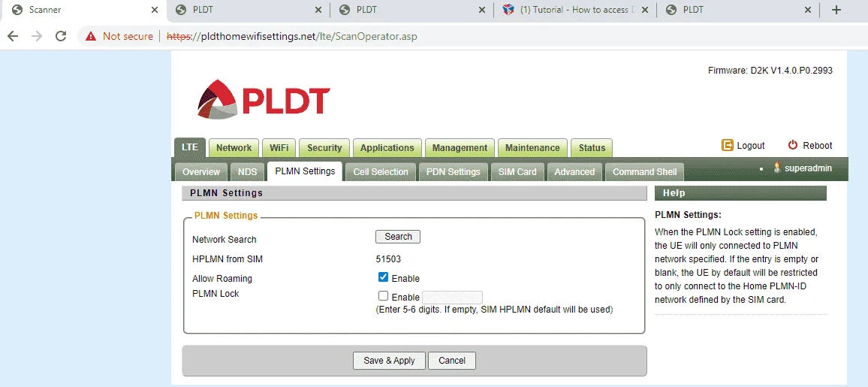Screen dimensions: 868x387
Task: Close the Tutorial browser tab
Action: coord(645,10)
